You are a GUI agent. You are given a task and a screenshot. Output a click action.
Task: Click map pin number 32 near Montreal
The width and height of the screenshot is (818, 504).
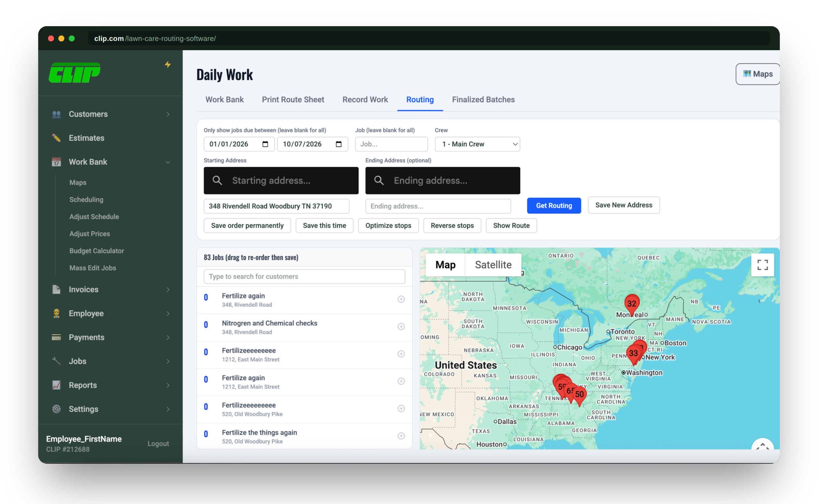pyautogui.click(x=632, y=304)
